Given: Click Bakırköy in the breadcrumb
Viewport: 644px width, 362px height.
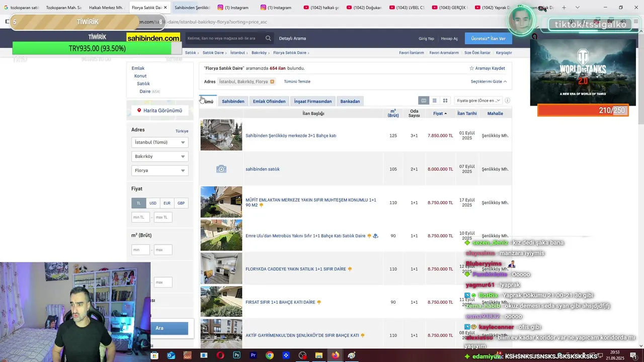Looking at the screenshot, I should tap(259, 53).
